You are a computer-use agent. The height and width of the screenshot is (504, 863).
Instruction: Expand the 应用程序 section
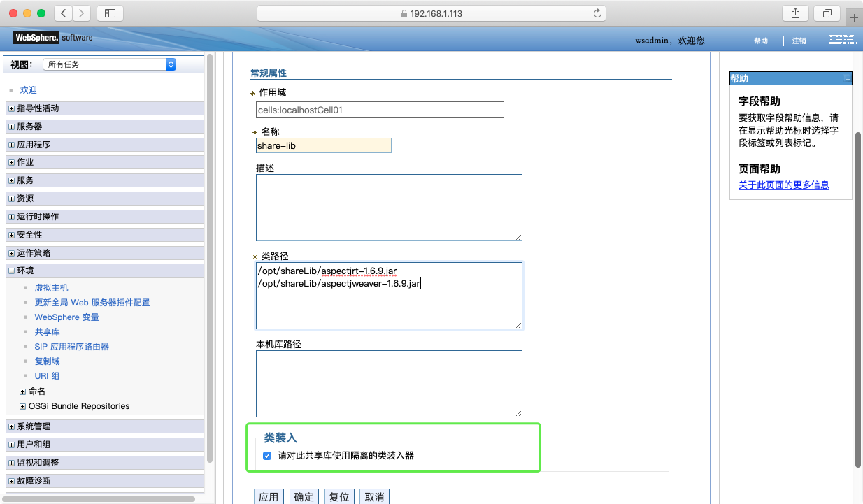pyautogui.click(x=11, y=145)
